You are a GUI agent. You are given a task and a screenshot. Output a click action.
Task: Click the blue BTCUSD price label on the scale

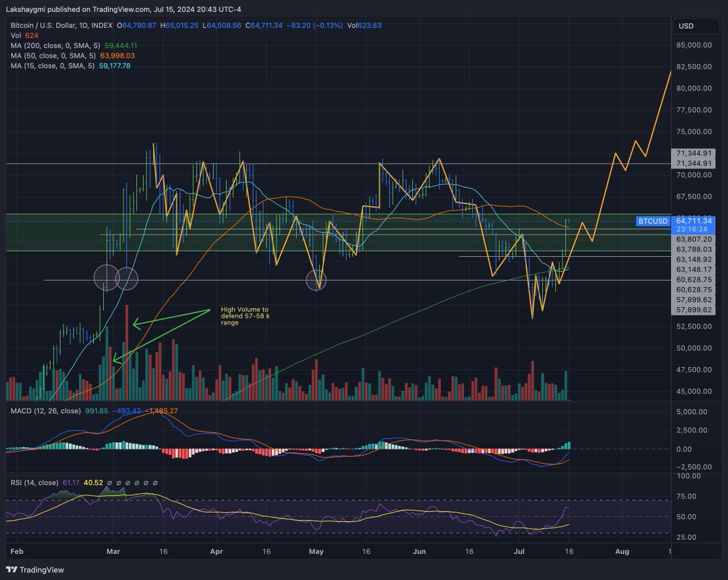652,221
